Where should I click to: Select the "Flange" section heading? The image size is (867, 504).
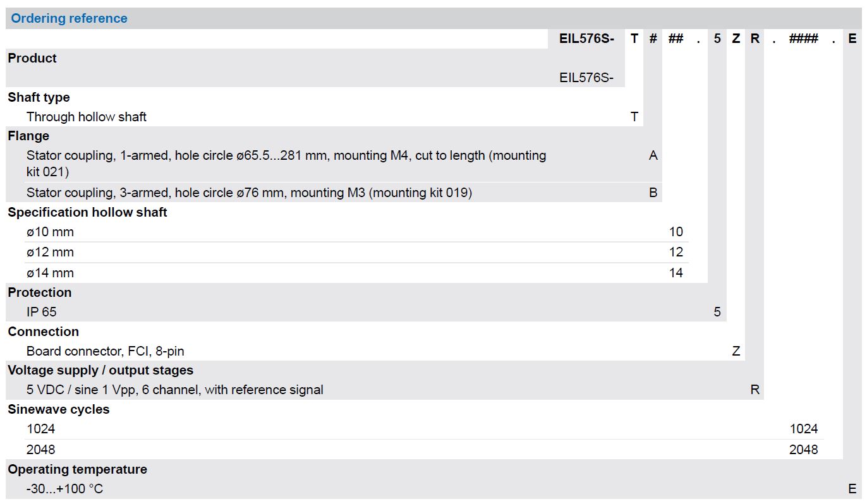tap(28, 136)
